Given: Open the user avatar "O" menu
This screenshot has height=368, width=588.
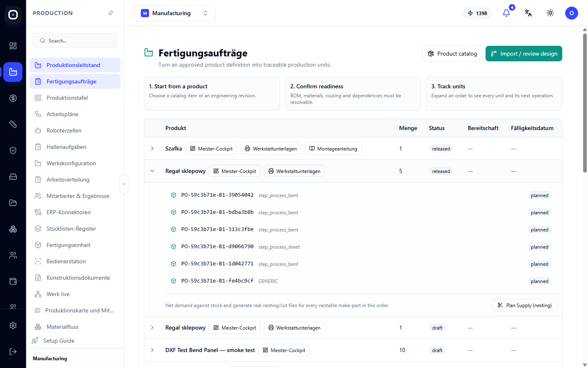Looking at the screenshot, I should pyautogui.click(x=572, y=13).
